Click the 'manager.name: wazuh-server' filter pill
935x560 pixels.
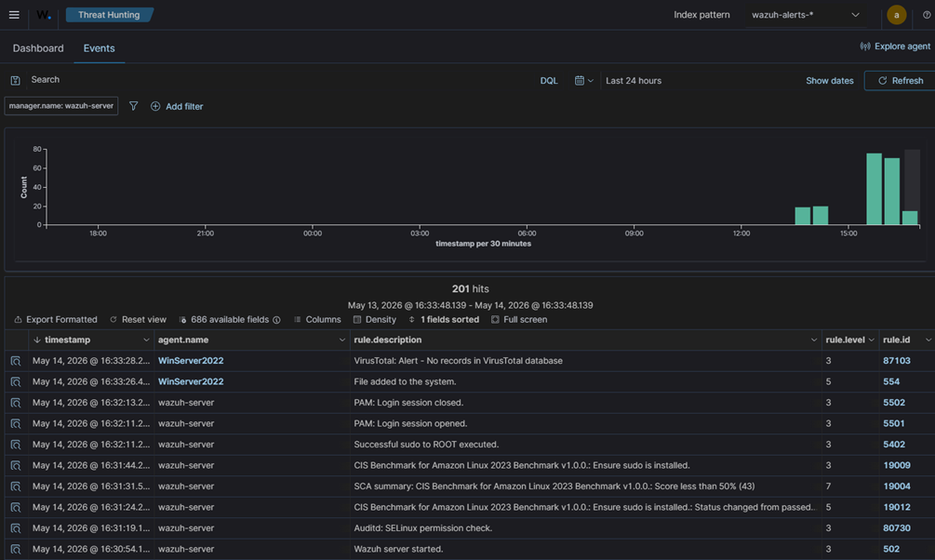coord(60,105)
